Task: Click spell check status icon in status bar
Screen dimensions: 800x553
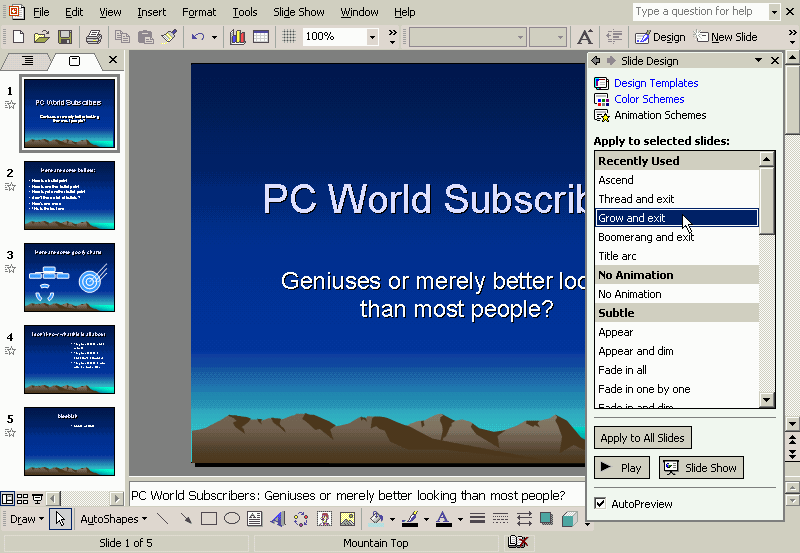Action: [518, 542]
